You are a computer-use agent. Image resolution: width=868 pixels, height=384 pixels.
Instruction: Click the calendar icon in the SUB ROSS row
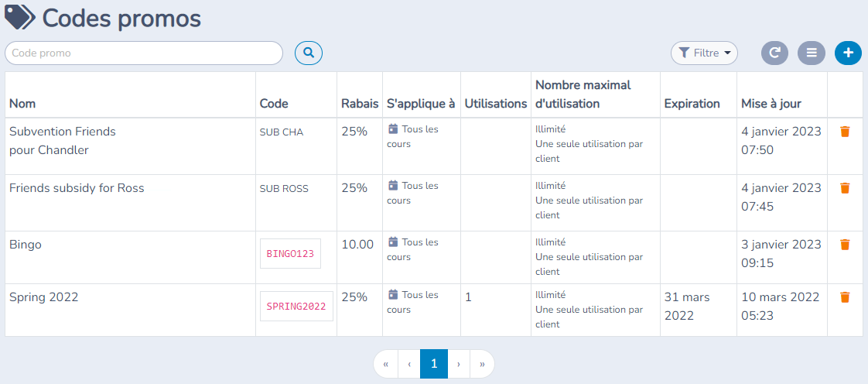393,186
